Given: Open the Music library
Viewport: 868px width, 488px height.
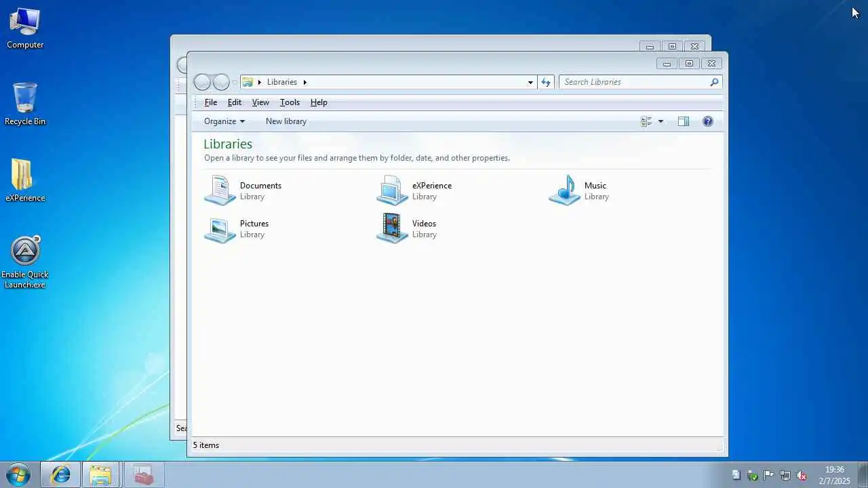Looking at the screenshot, I should [579, 190].
